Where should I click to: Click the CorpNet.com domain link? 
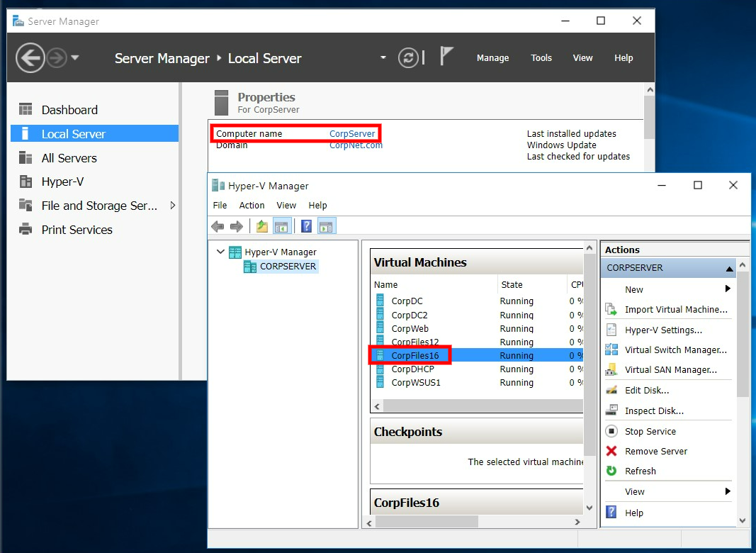tap(356, 145)
